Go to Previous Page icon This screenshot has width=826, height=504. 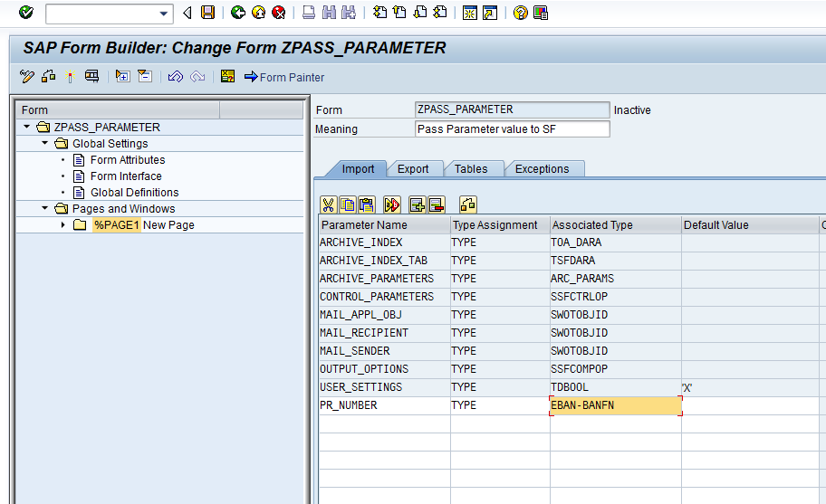tap(399, 12)
